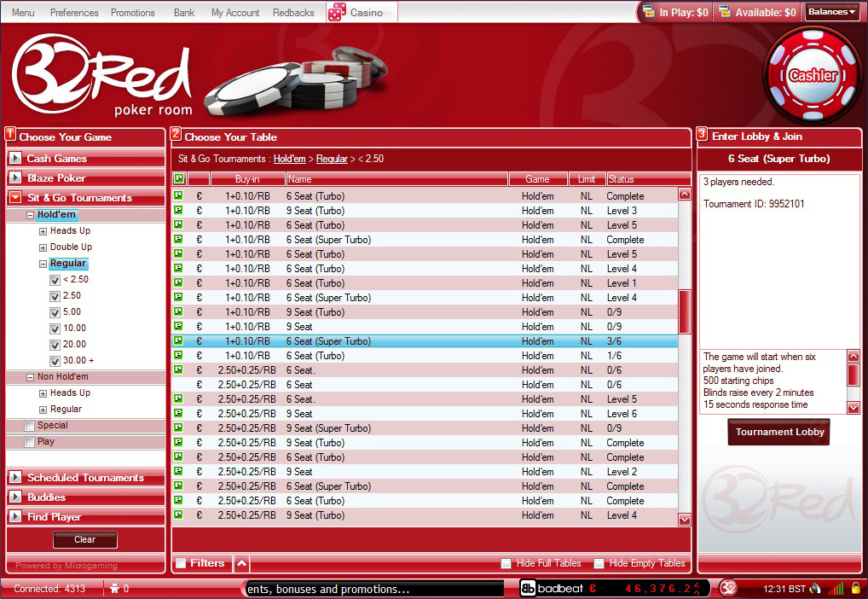The width and height of the screenshot is (868, 599).
Task: Click green icon of 6 Seat (Super Turbo) 3/6 row
Action: coord(178,340)
